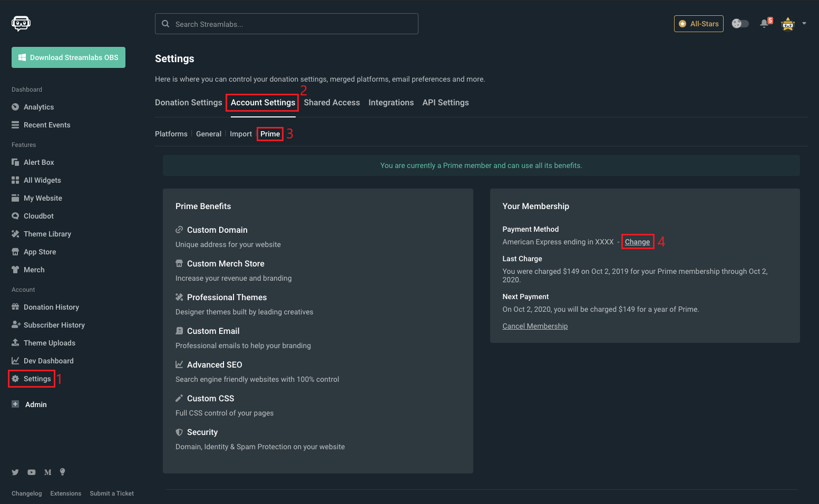
Task: Select the Prime sub-tab
Action: 270,134
